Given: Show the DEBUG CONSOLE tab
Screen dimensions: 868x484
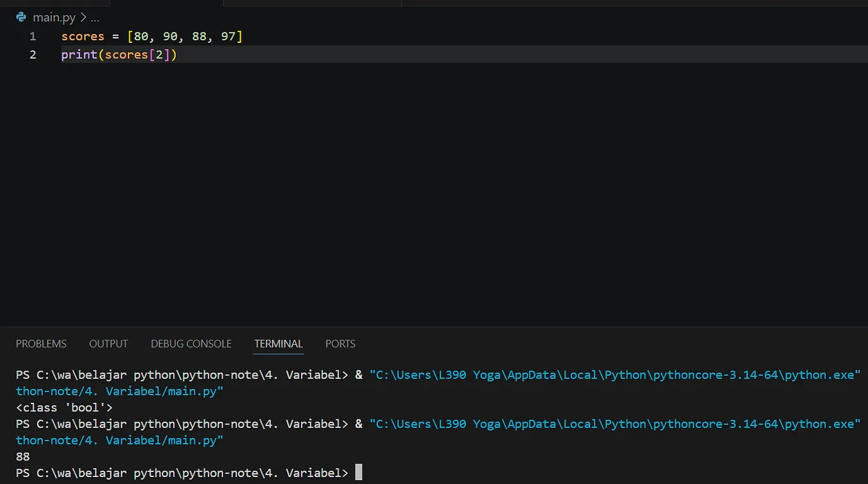Looking at the screenshot, I should (x=191, y=344).
